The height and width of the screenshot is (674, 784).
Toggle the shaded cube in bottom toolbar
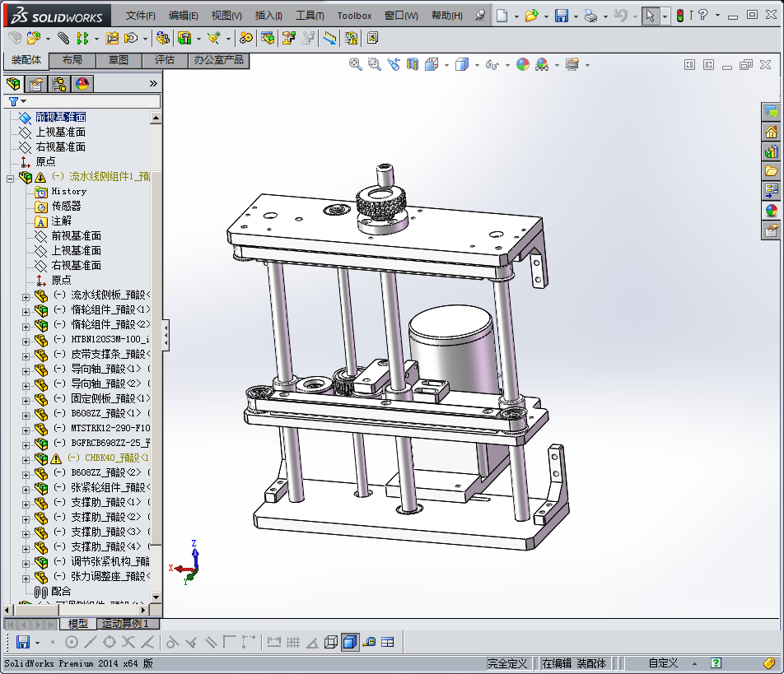click(350, 643)
